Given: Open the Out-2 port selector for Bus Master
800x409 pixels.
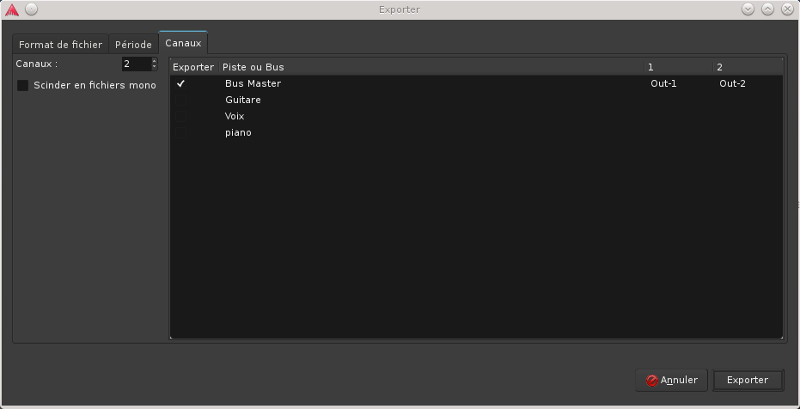Looking at the screenshot, I should [x=732, y=84].
